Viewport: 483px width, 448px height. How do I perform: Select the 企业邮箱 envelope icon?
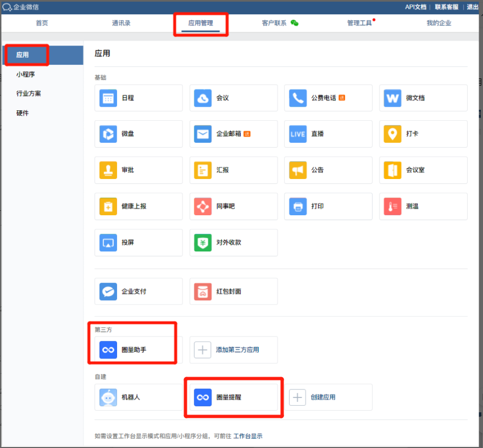(203, 134)
